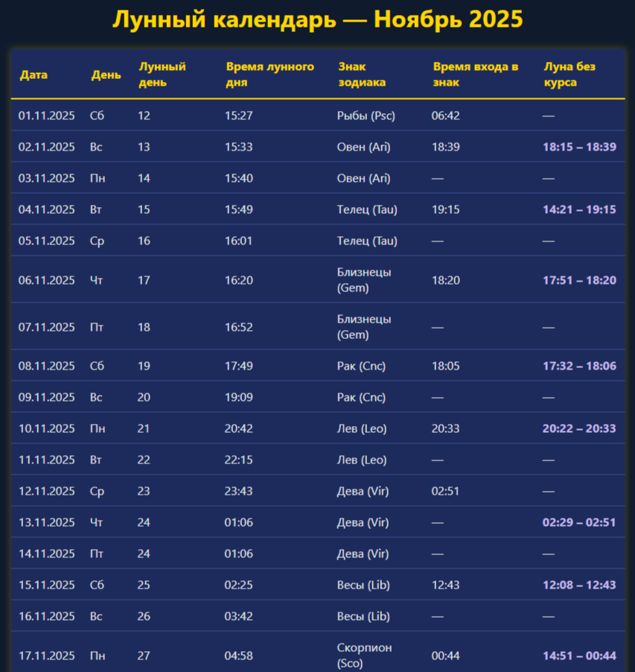Image resolution: width=635 pixels, height=672 pixels.
Task: Select the date cell 03.11.2025
Action: 47,178
